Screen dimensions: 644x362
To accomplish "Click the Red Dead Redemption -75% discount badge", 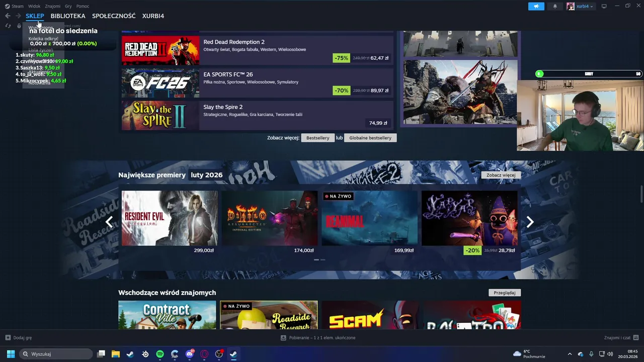I will 341,58.
